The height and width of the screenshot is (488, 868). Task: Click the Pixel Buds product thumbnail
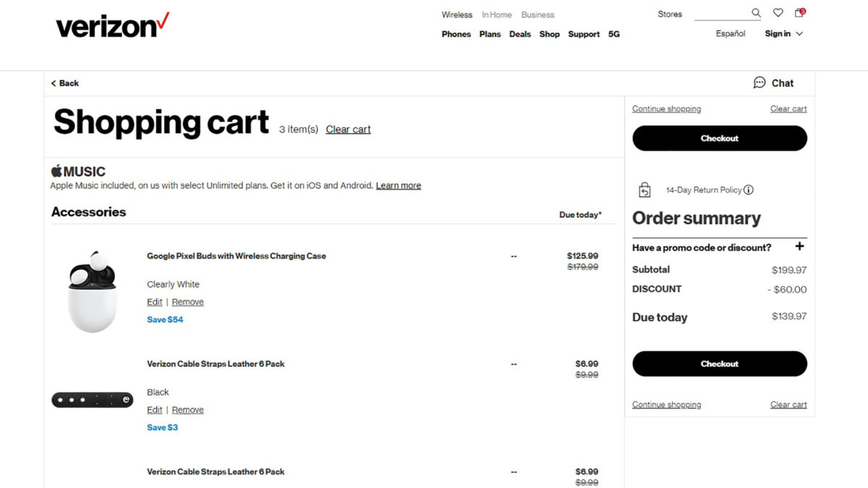pyautogui.click(x=92, y=292)
